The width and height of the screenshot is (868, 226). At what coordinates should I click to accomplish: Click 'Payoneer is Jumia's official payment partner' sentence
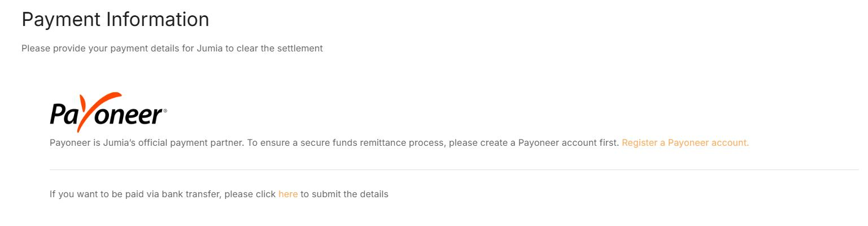147,143
